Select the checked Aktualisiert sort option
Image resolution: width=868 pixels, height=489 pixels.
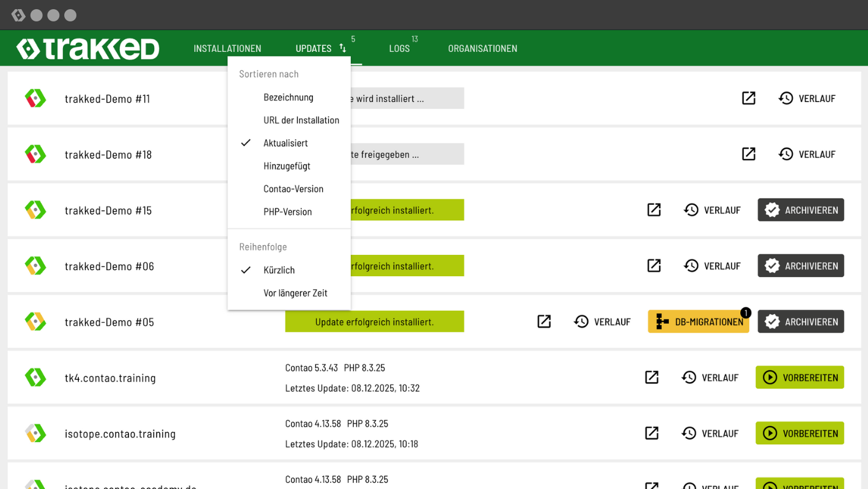[x=285, y=143]
